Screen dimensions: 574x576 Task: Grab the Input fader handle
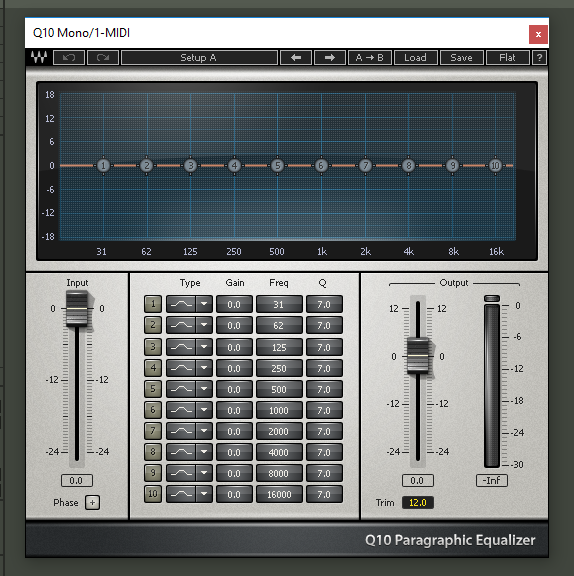[x=77, y=309]
